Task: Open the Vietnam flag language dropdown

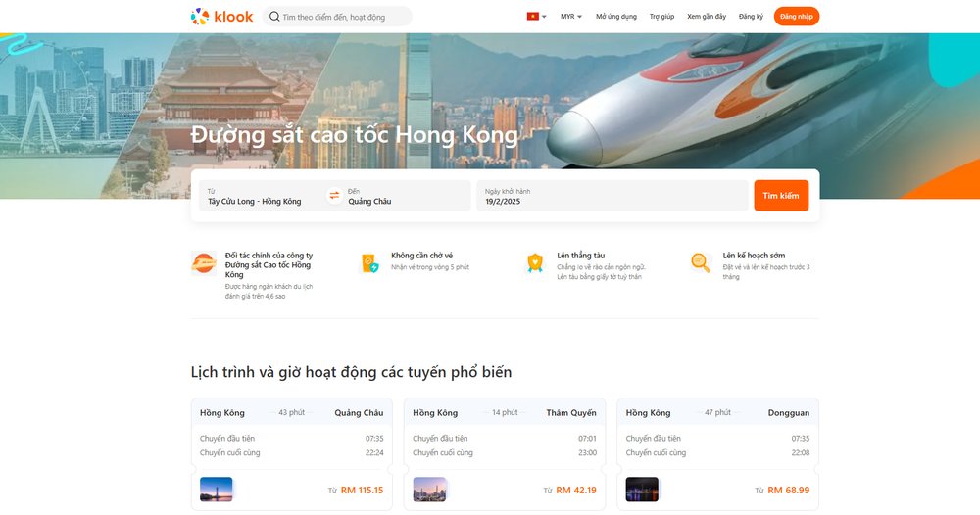Action: 536,17
